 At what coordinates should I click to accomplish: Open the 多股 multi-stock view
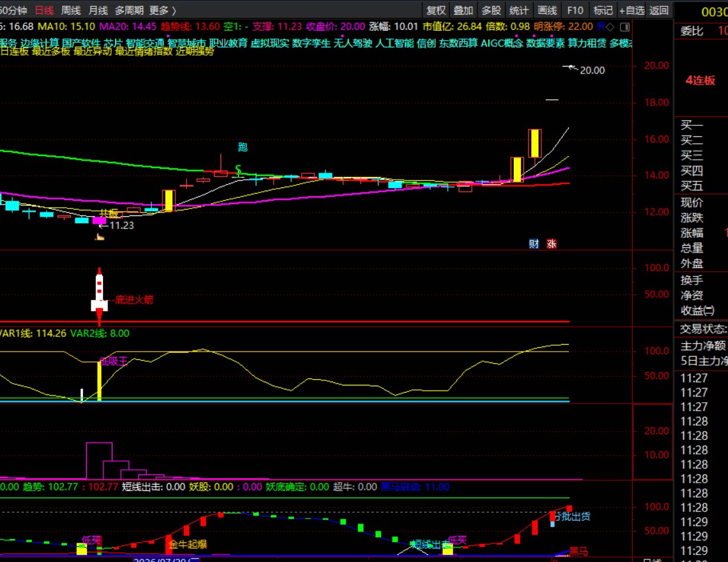(492, 10)
